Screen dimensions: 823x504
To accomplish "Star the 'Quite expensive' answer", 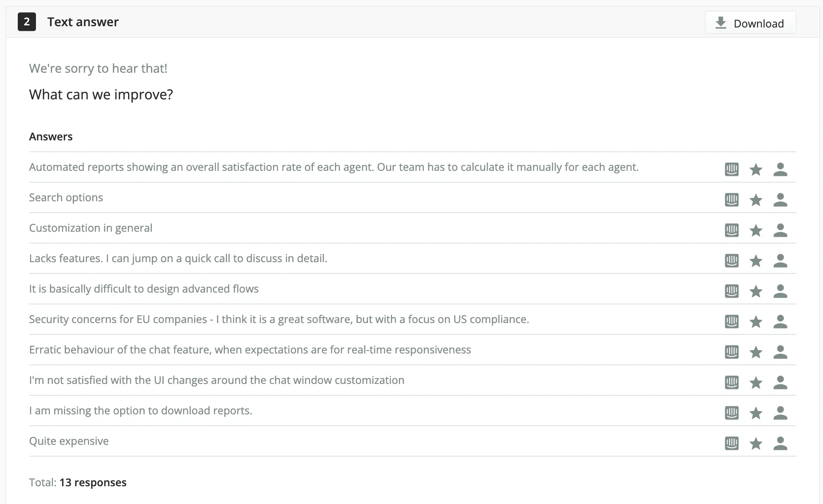I will (x=756, y=443).
